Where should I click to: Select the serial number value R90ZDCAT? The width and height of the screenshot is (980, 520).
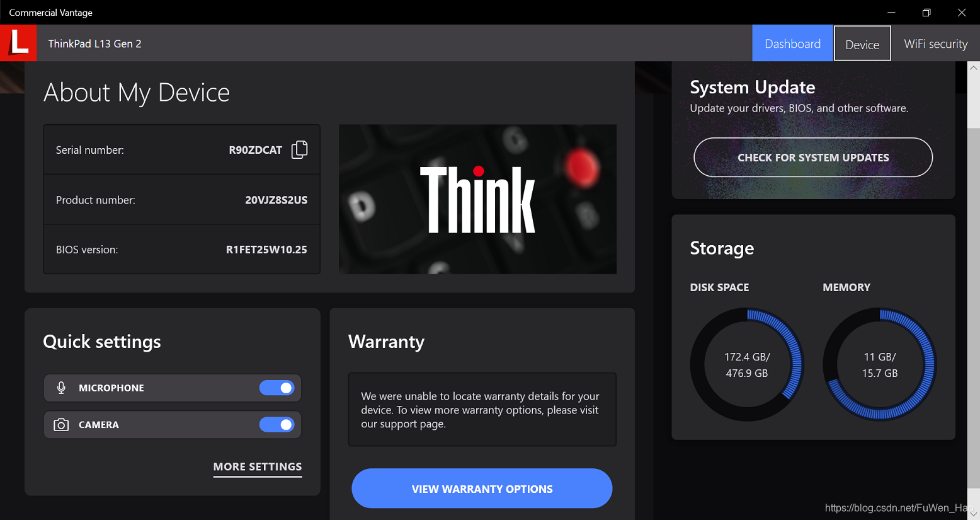[x=255, y=150]
